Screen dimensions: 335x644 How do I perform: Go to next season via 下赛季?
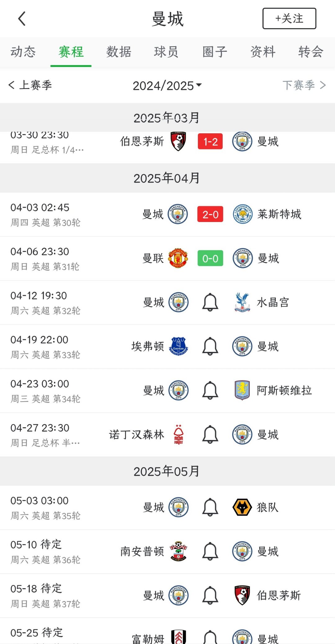304,85
